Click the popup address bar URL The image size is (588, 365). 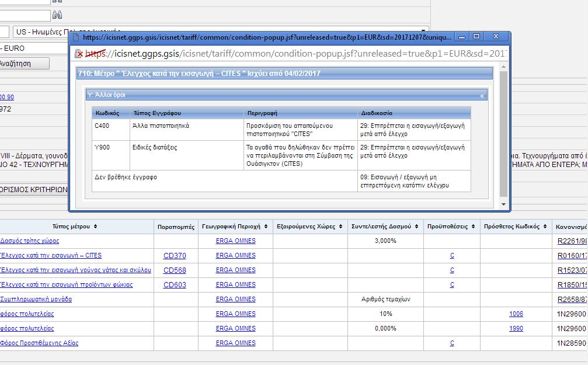click(x=295, y=54)
